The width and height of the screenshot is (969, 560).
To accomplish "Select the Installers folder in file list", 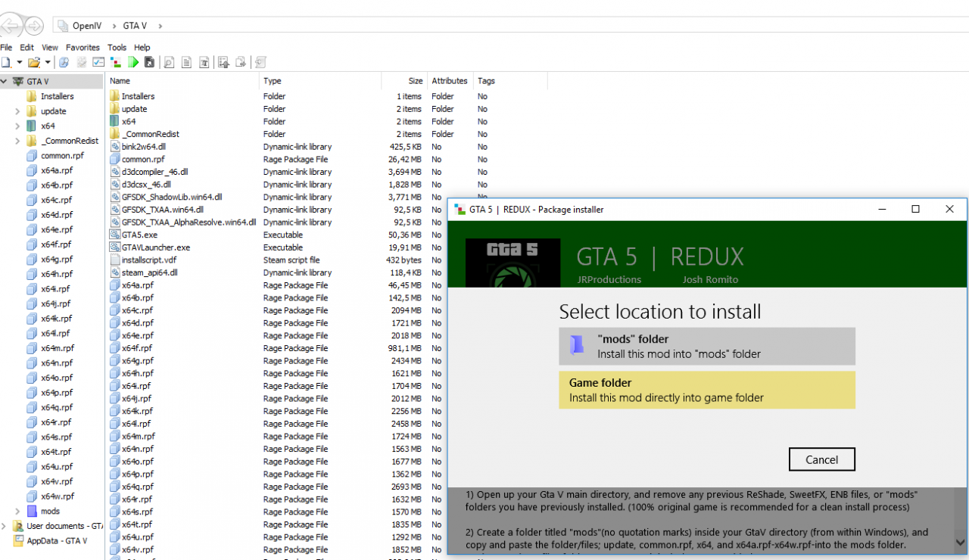I will pyautogui.click(x=138, y=96).
